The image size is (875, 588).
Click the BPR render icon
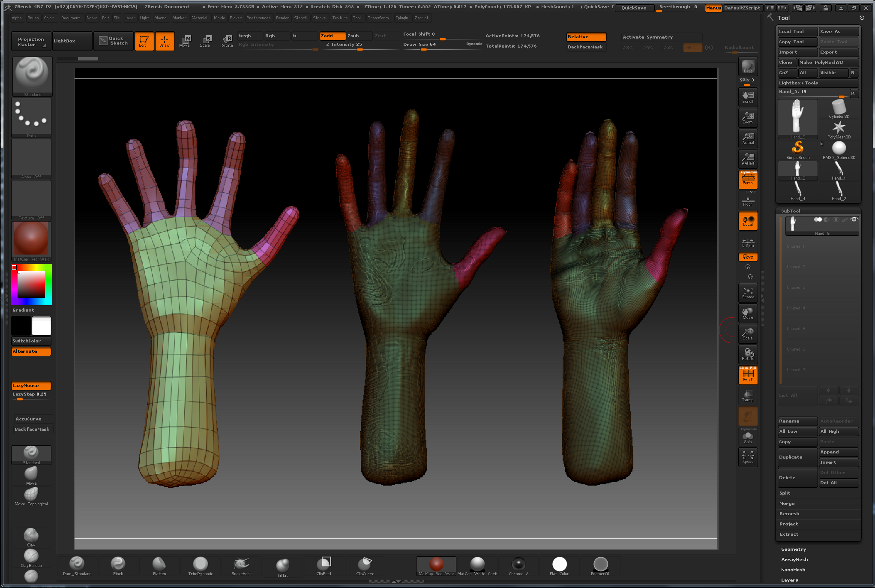(x=748, y=66)
